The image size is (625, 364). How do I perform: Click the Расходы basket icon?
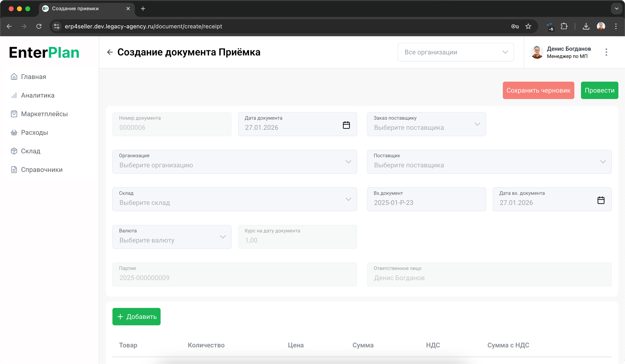[x=14, y=132]
